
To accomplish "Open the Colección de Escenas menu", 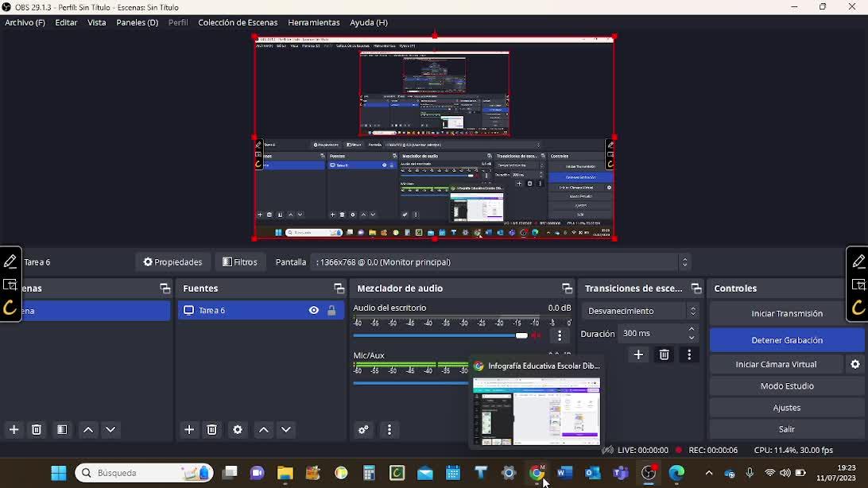I will [x=238, y=22].
